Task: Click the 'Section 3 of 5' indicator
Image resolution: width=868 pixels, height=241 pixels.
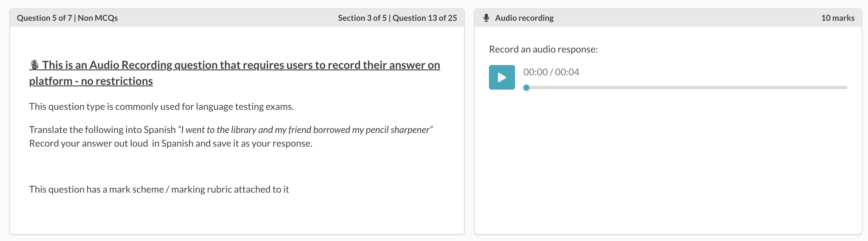Action: pyautogui.click(x=362, y=18)
